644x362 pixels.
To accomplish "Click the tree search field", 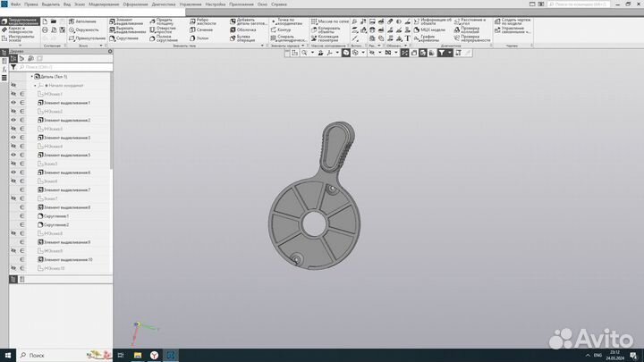I will (65, 67).
